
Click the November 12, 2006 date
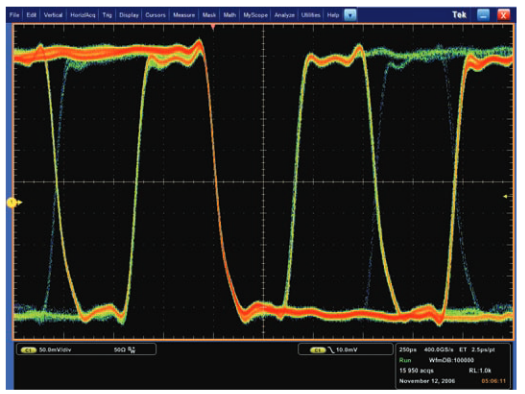[x=427, y=381]
